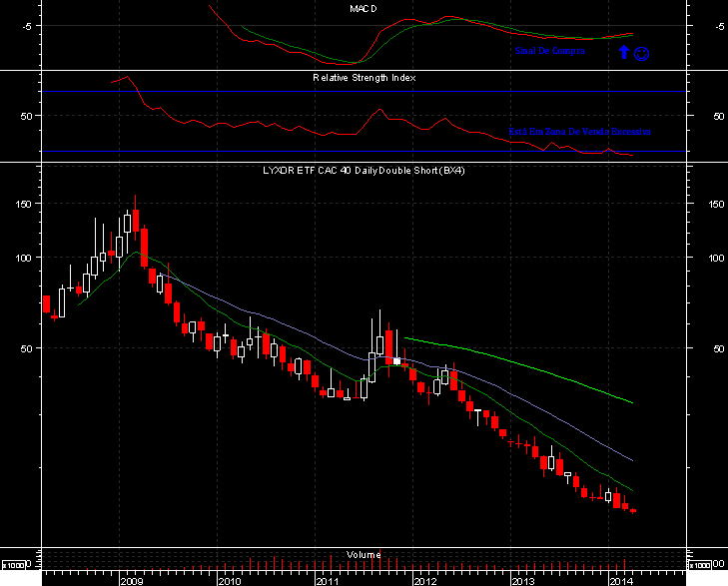Select the upper blue RSI overbought line
728x586 pixels.
364,92
